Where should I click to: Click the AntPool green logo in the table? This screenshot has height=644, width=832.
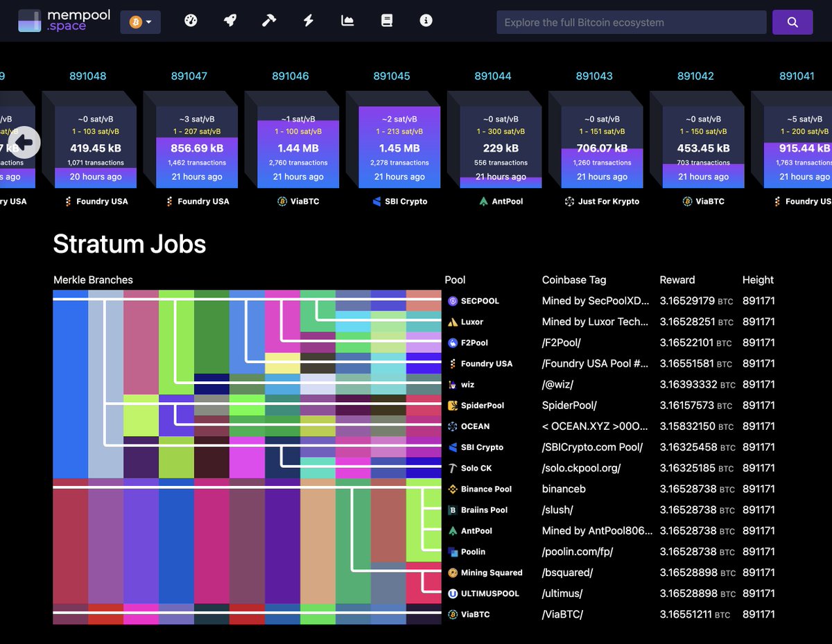(x=451, y=530)
